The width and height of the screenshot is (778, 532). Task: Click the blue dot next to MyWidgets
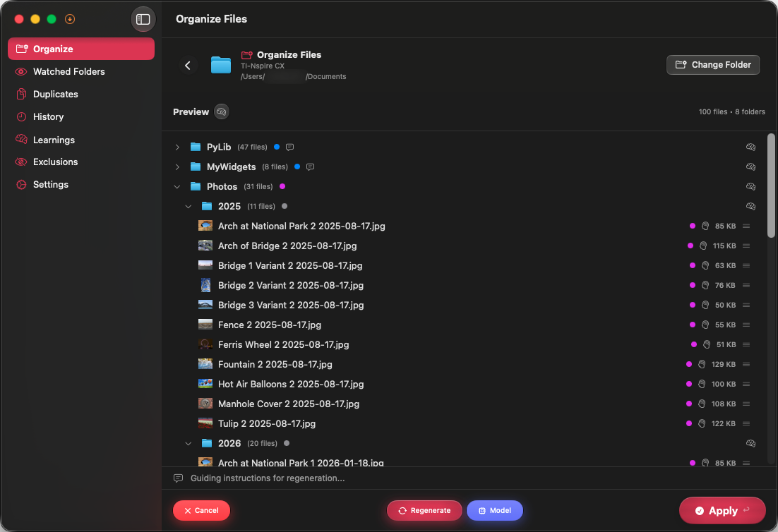297,167
